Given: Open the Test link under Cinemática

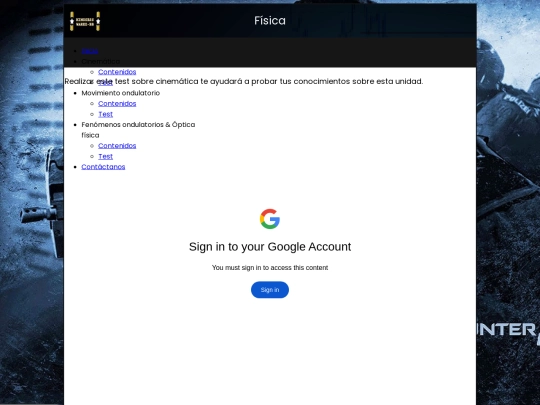Looking at the screenshot, I should [x=105, y=83].
